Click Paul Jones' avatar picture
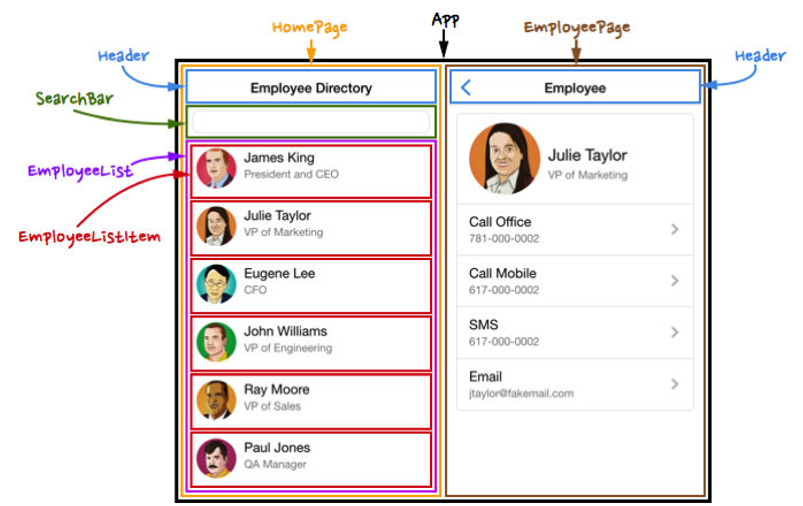This screenshot has height=506, width=803. 216,458
